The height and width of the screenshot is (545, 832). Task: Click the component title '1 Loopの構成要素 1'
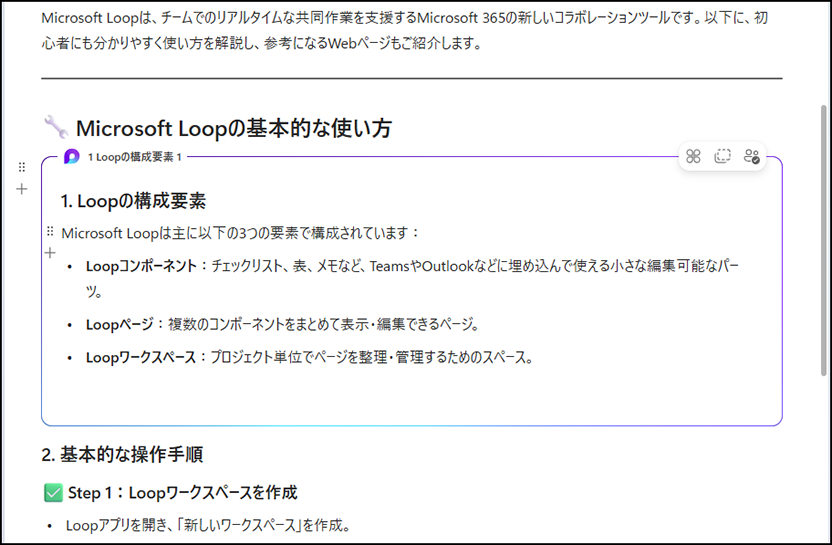(x=135, y=157)
